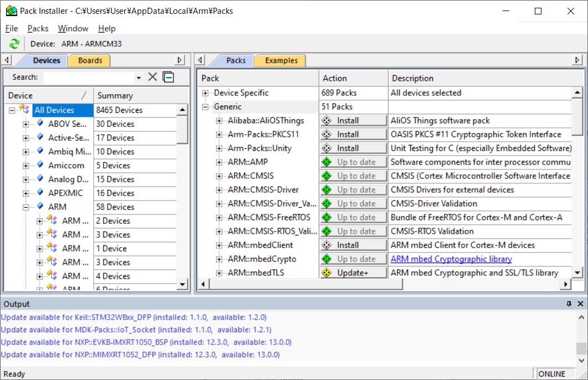Click the Action column header

pyautogui.click(x=353, y=78)
